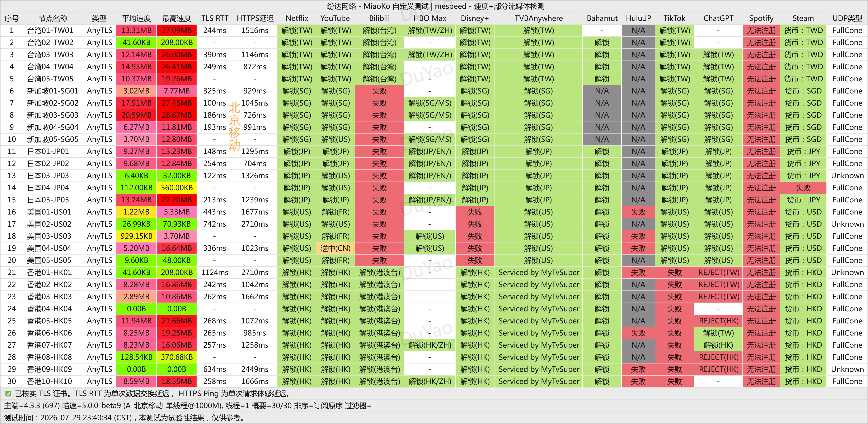Viewport: 868px width, 424px height.
Task: Select the Disney+ column header
Action: click(475, 18)
